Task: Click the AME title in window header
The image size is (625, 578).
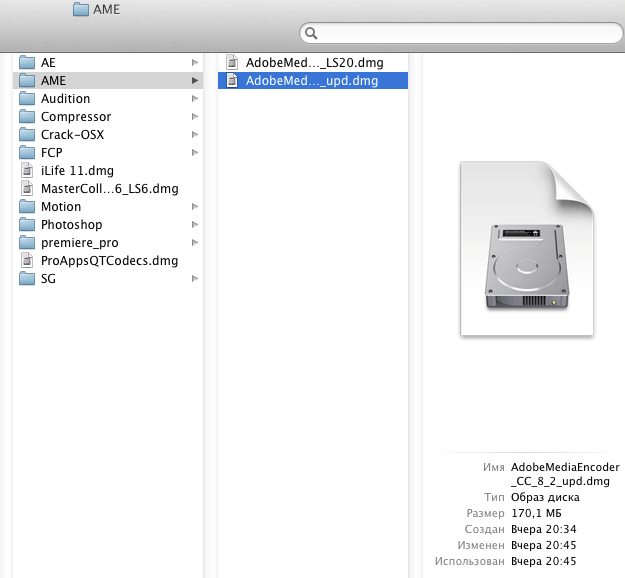Action: (106, 9)
